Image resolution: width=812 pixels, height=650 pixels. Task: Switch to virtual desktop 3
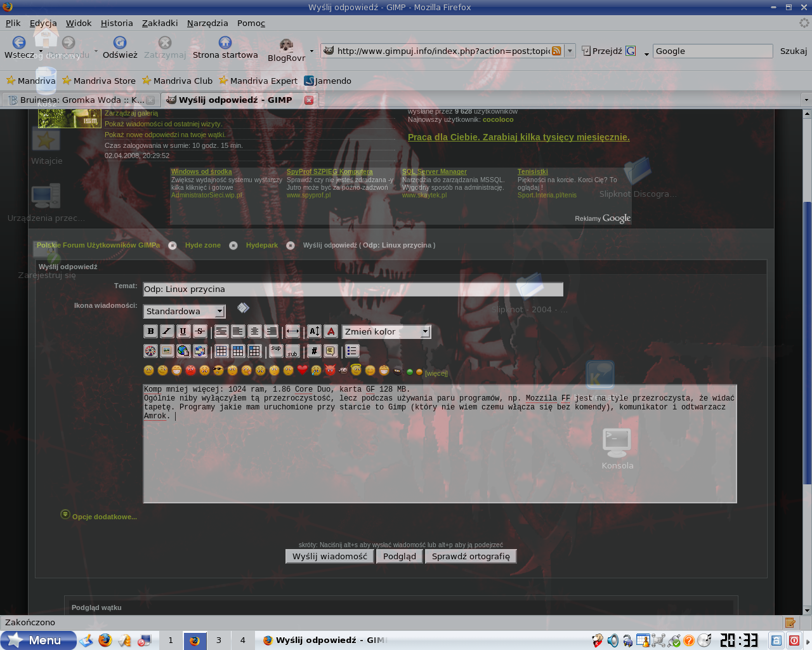coord(219,640)
